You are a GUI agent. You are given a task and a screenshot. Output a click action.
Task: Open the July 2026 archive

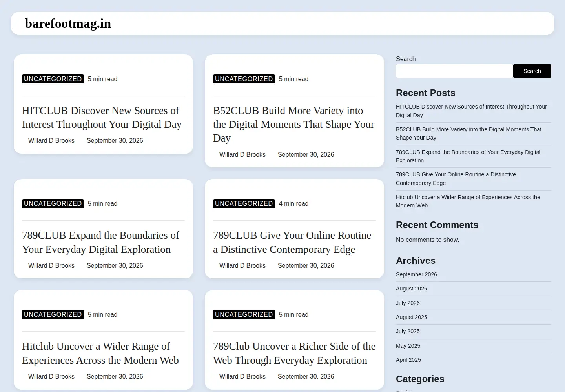click(408, 303)
